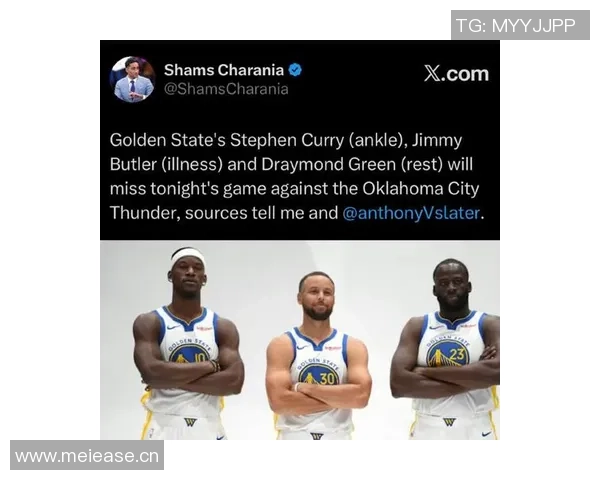Click the player wearing jersey number 10

pos(188,344)
